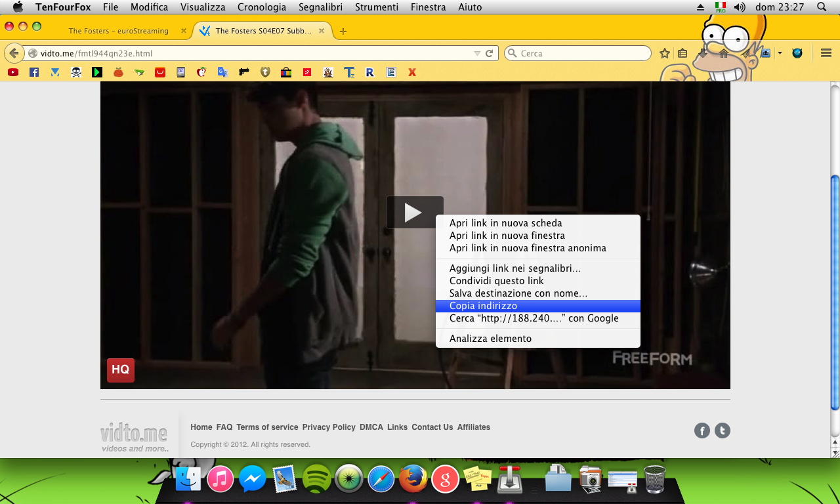This screenshot has height=504, width=840.
Task: Open the Terms of service link
Action: click(267, 427)
